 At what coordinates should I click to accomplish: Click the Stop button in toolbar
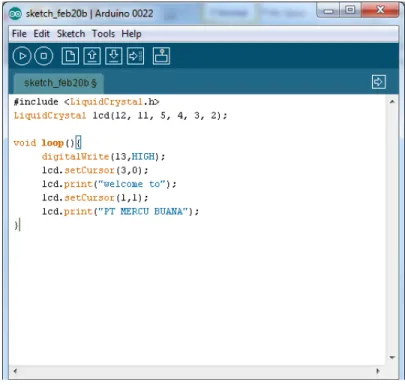[x=44, y=56]
